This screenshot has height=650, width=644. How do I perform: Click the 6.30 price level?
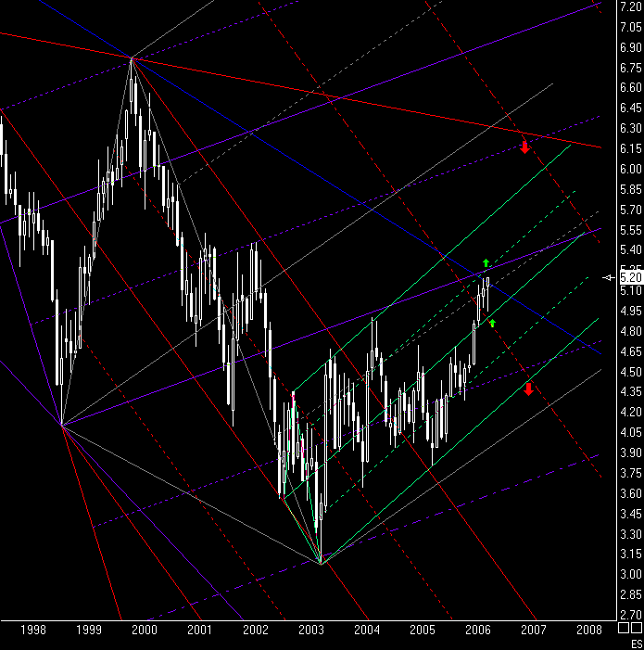click(x=631, y=128)
